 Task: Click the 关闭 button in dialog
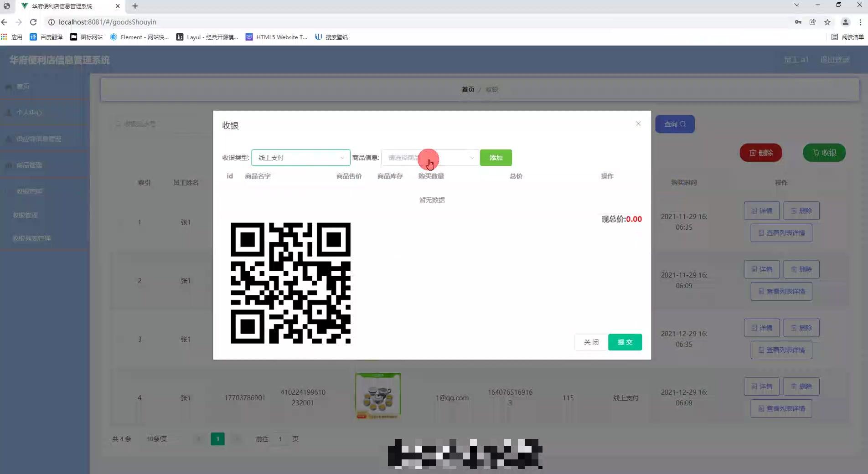[591, 342]
